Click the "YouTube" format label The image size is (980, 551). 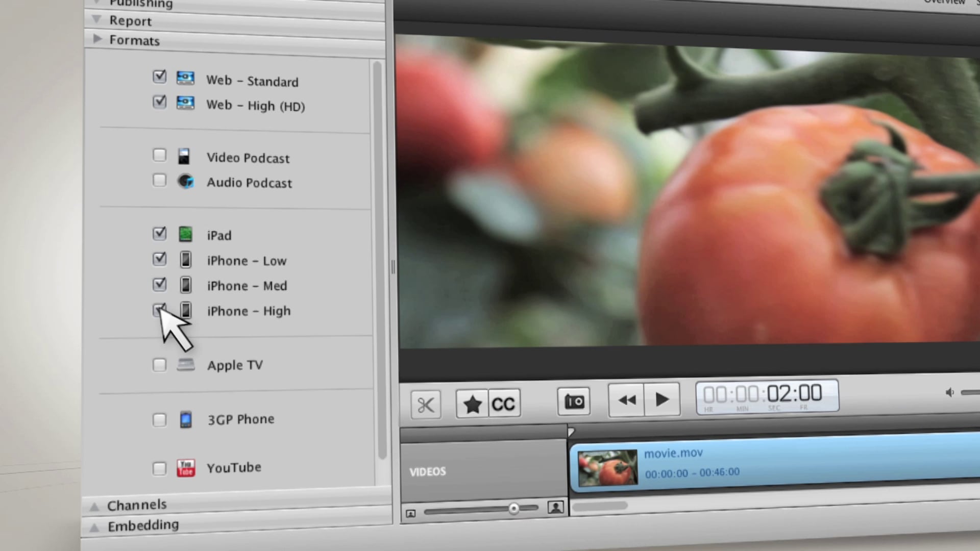[x=234, y=467]
